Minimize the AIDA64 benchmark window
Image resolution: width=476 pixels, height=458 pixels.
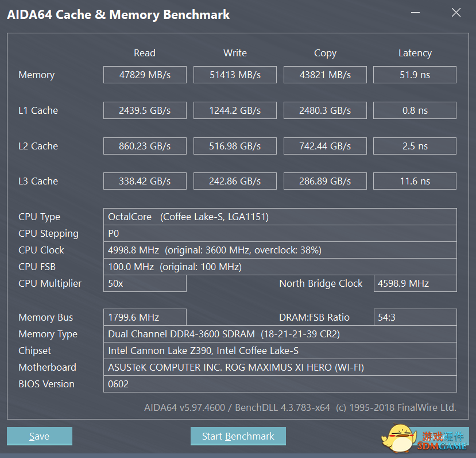pyautogui.click(x=415, y=13)
